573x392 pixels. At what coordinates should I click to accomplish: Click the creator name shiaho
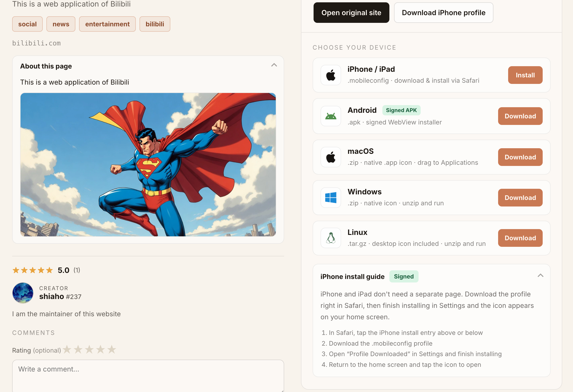pos(52,296)
